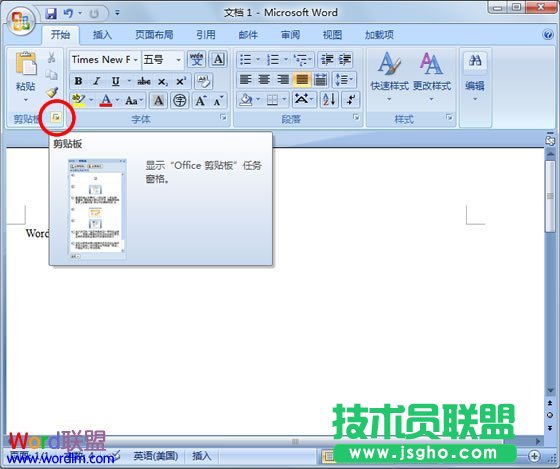Open the Add-Ins tab
Viewport: 560px width, 469px height.
379,35
